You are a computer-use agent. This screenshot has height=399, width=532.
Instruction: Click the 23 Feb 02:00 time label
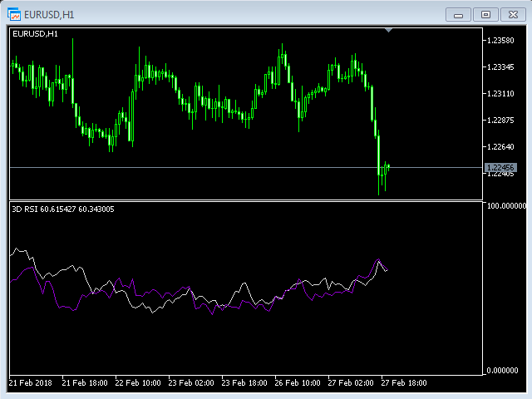pos(191,382)
